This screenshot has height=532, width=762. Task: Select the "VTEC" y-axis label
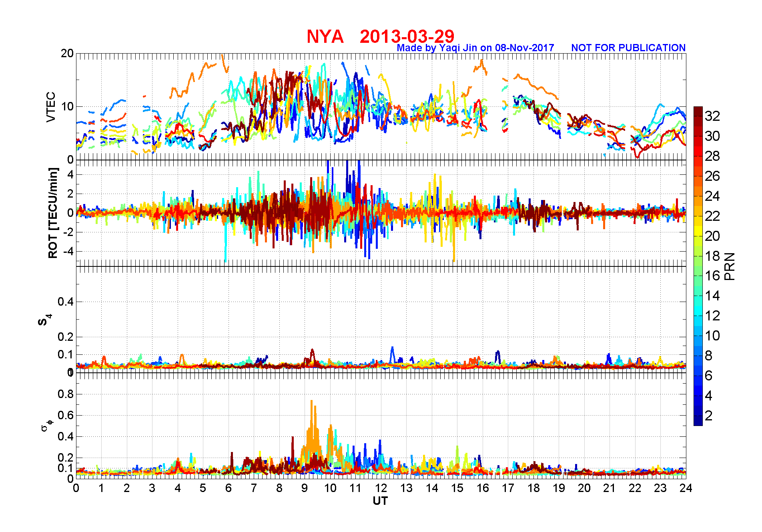click(51, 107)
